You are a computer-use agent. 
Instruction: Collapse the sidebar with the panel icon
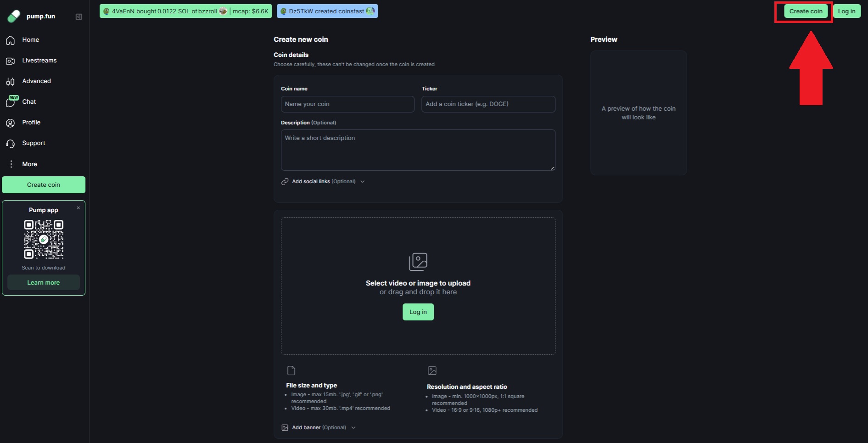coord(78,17)
